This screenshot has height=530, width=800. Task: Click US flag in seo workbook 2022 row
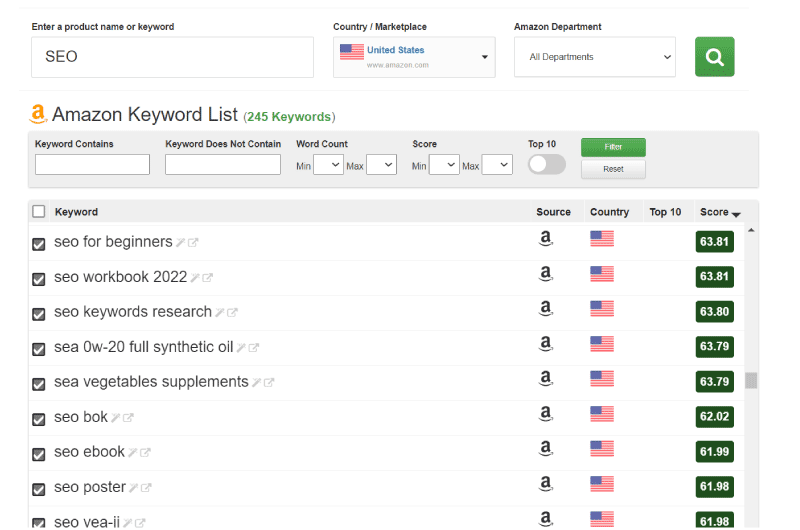[602, 274]
